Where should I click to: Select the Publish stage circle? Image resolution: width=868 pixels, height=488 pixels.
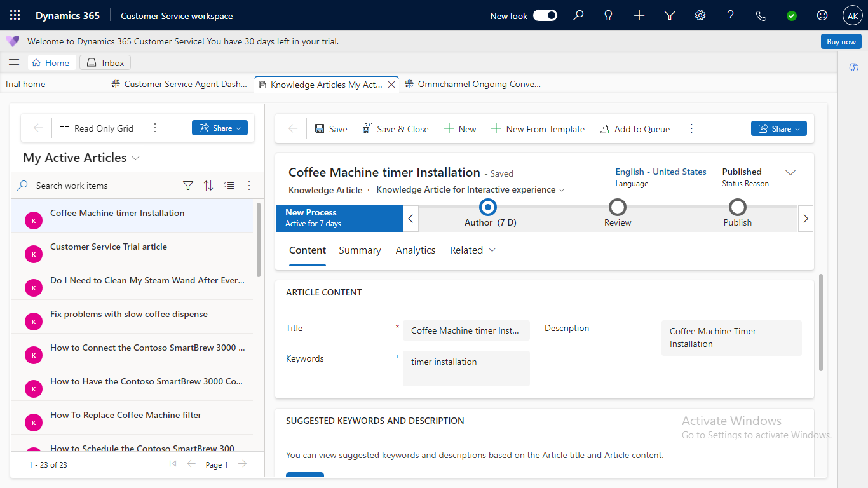(737, 207)
